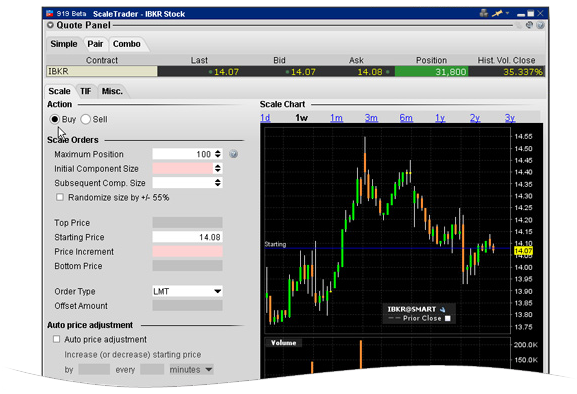The height and width of the screenshot is (394, 577).
Task: Open the help icon beside Maximum Position
Action: pyautogui.click(x=233, y=154)
